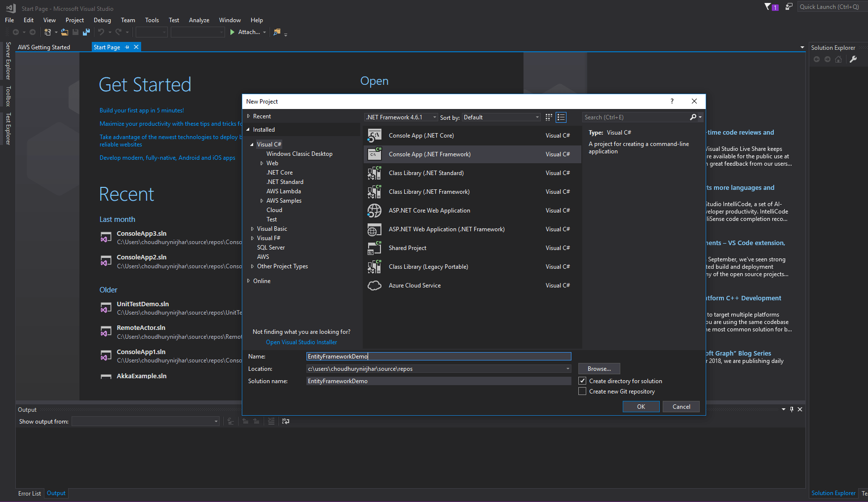This screenshot has height=502, width=868.
Task: Open Solution Explorer settings wrench icon
Action: pyautogui.click(x=853, y=59)
